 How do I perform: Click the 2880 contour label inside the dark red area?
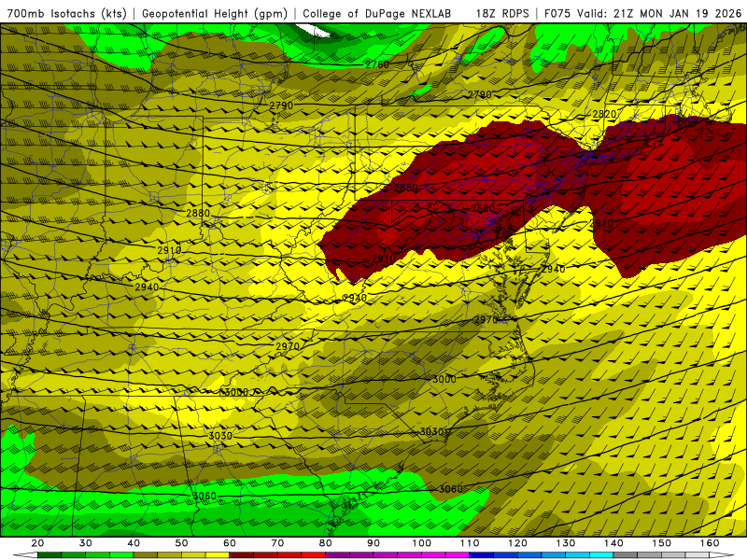[483, 208]
